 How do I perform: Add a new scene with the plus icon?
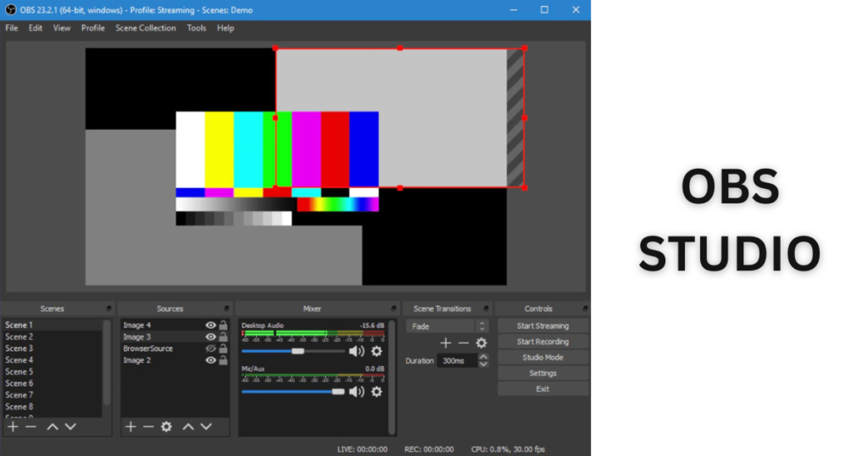point(14,426)
